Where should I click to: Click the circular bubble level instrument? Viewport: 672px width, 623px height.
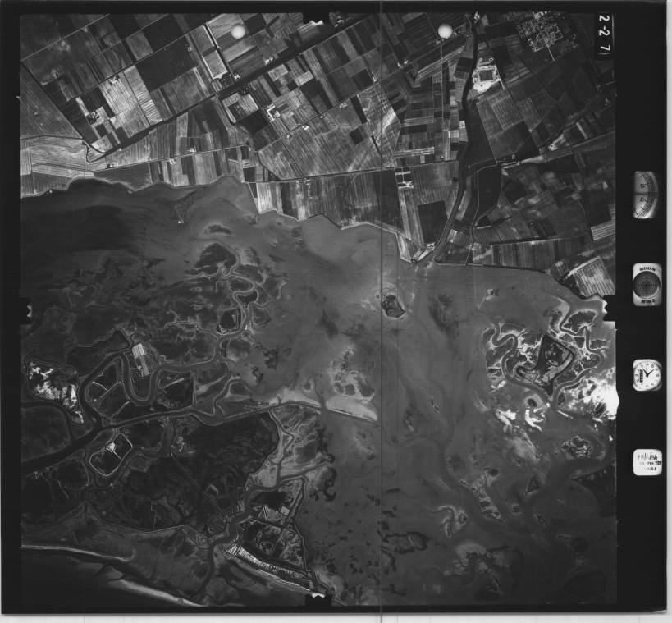point(646,283)
